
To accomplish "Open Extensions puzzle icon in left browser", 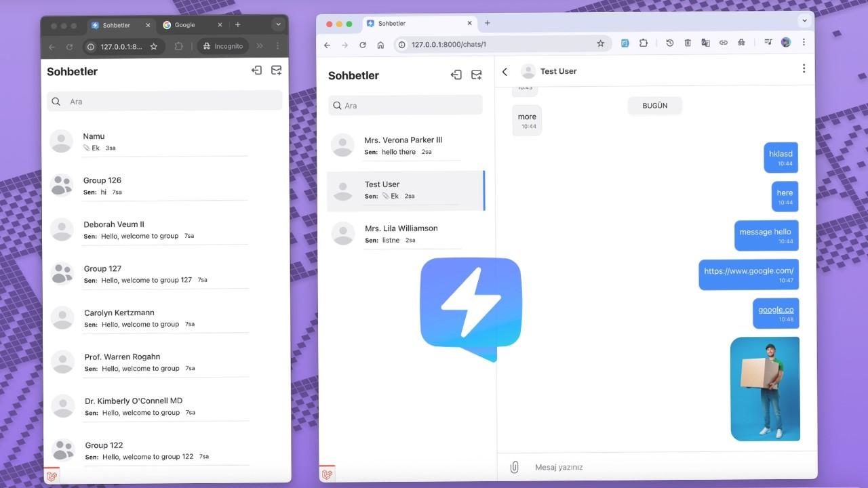I will pos(179,47).
